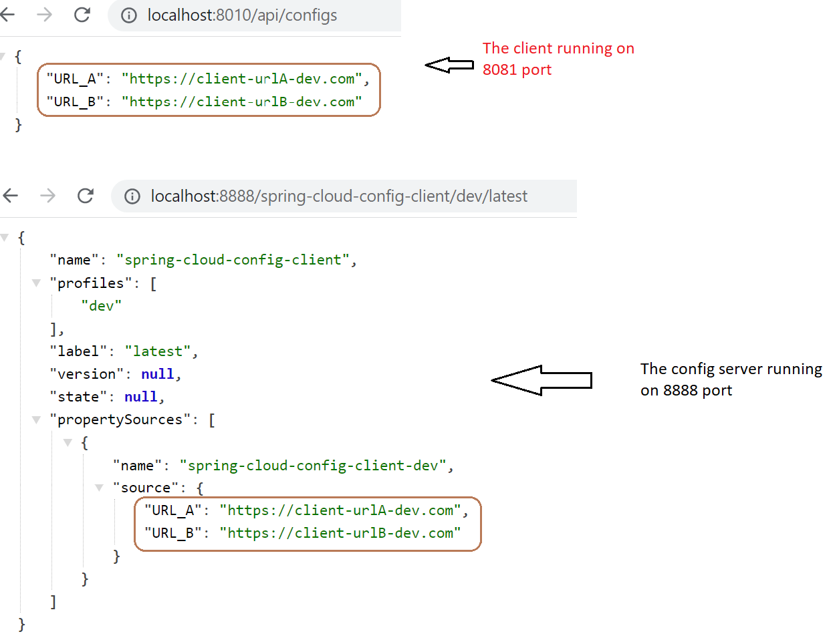Click the "propertySources" key label
This screenshot has height=644, width=837.
click(x=120, y=420)
